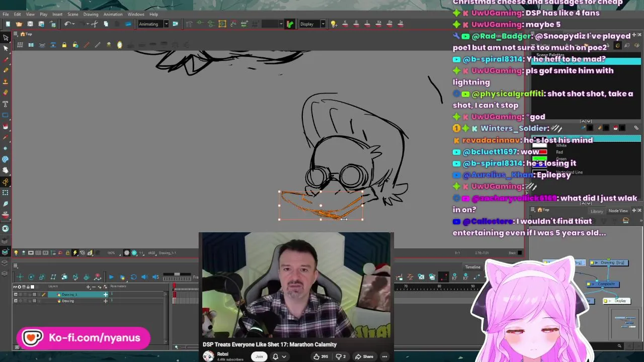Toggle visibility of Drawing_1 layer
Viewport: 644px width, 362px height.
click(16, 294)
